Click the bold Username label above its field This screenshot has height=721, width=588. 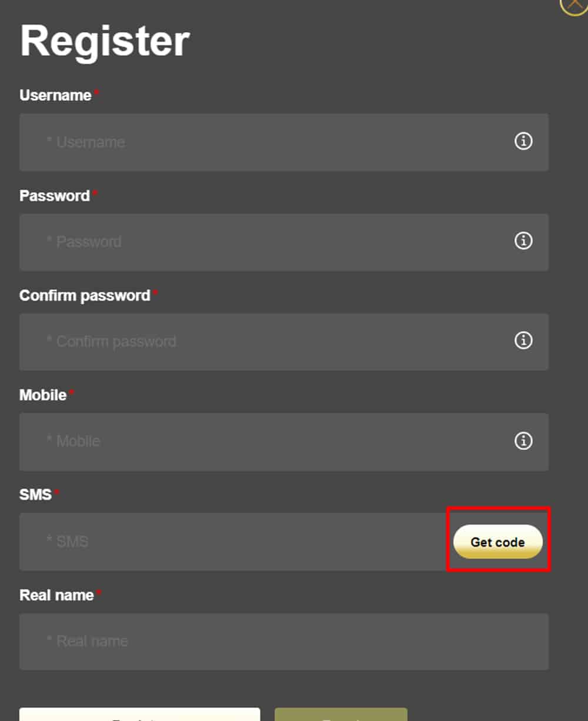pyautogui.click(x=55, y=95)
